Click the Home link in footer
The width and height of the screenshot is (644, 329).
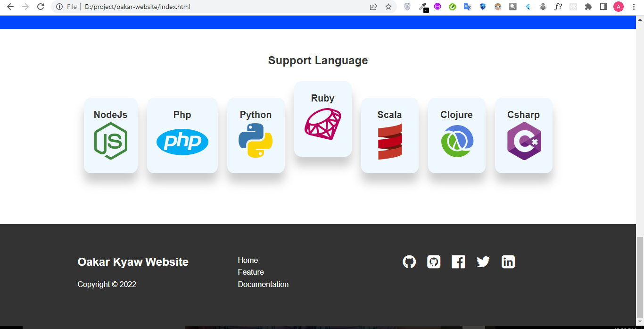tap(248, 260)
